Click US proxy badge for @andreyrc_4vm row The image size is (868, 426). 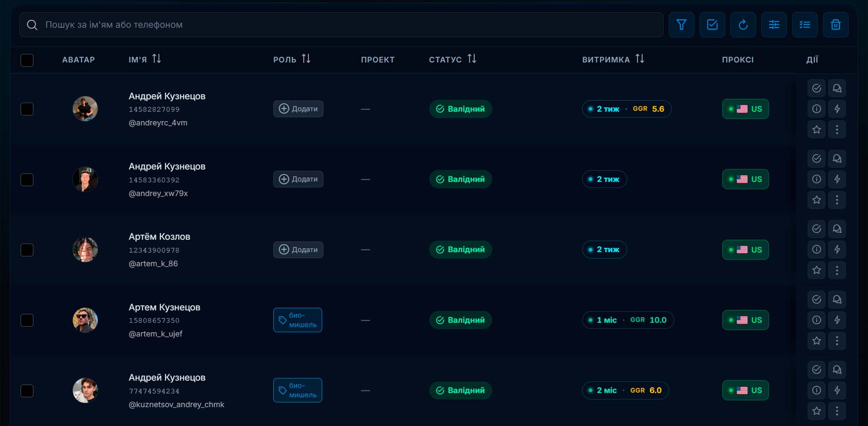[745, 109]
